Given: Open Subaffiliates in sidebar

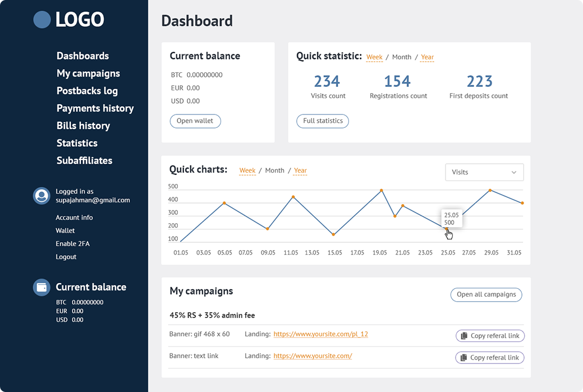Looking at the screenshot, I should pyautogui.click(x=84, y=160).
